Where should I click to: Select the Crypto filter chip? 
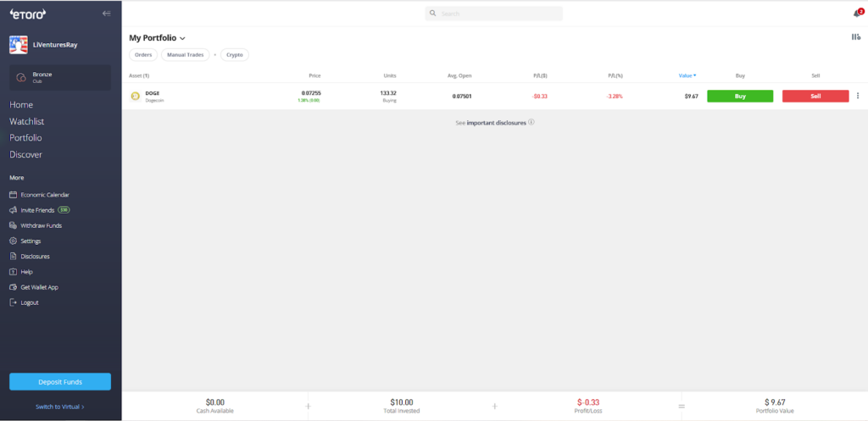click(x=235, y=55)
